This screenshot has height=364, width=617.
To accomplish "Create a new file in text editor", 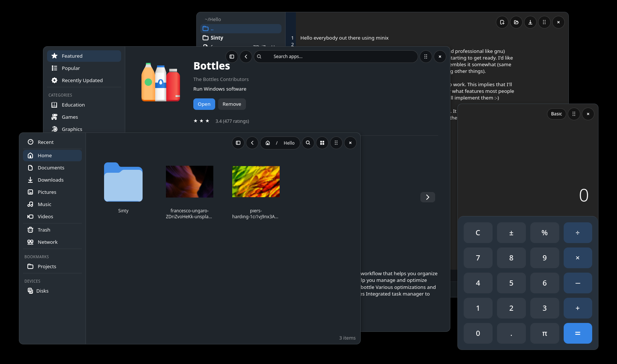I will (502, 22).
